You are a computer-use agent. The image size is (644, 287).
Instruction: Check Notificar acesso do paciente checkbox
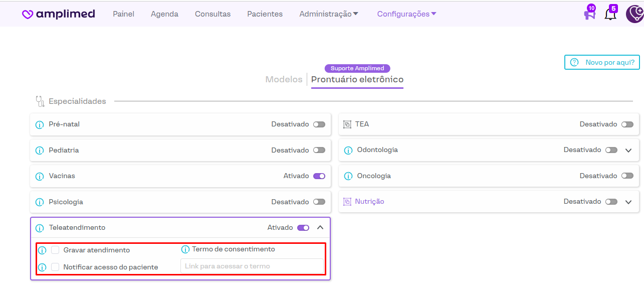55,267
